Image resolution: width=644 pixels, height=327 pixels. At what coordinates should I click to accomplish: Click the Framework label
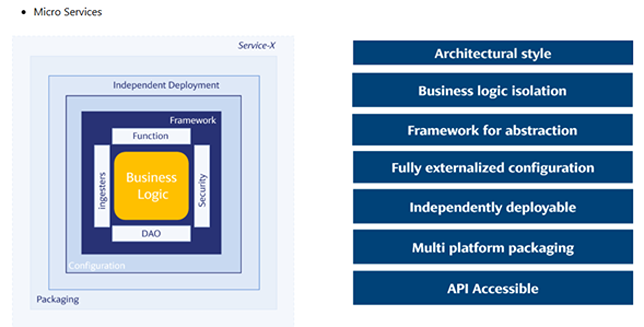[x=193, y=121]
